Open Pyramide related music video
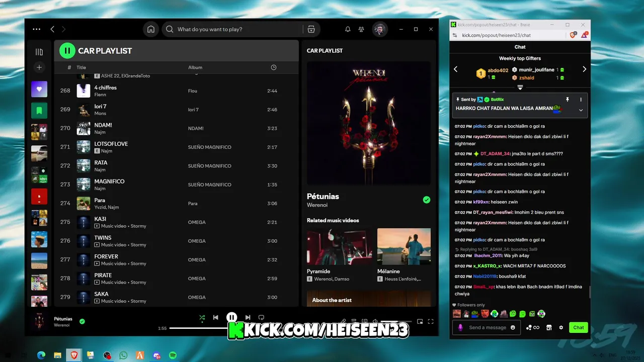Image resolution: width=644 pixels, height=362 pixels. [340, 246]
